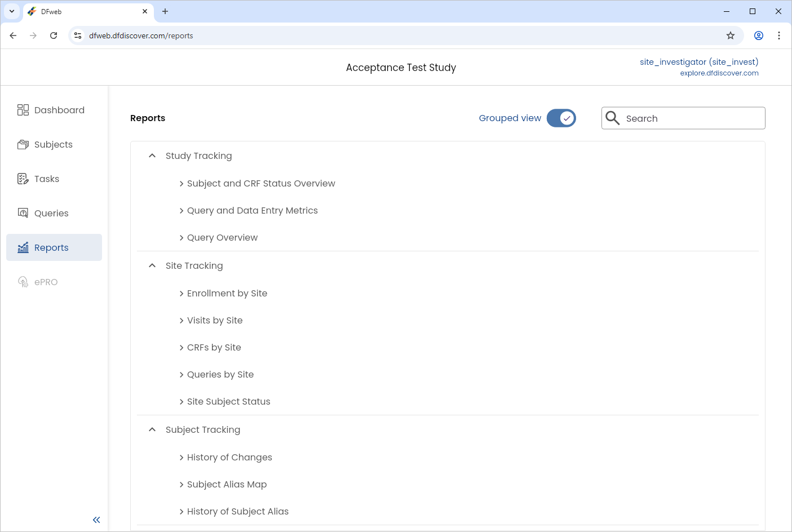Collapse the Subject Tracking group
Screen dimensions: 792x532
point(152,429)
